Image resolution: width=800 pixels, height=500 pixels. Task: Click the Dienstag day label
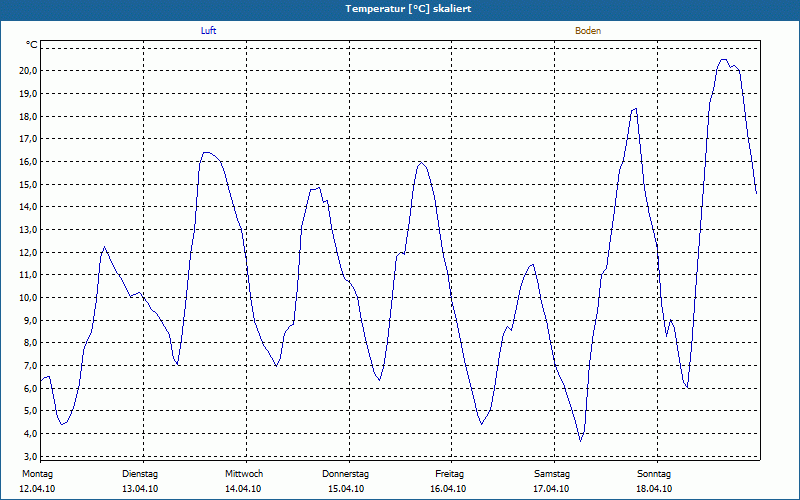click(x=140, y=474)
